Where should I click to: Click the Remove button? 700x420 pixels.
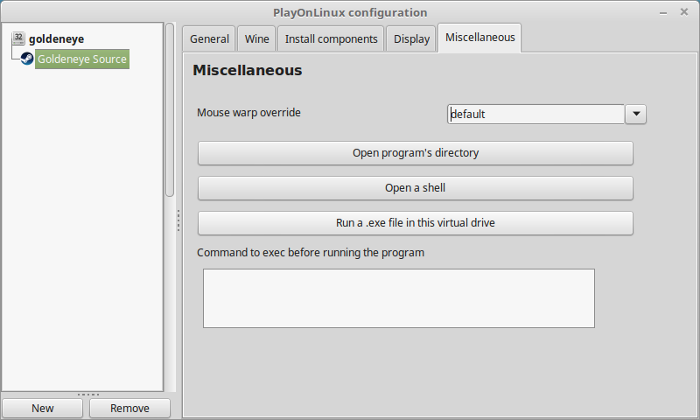click(x=130, y=408)
